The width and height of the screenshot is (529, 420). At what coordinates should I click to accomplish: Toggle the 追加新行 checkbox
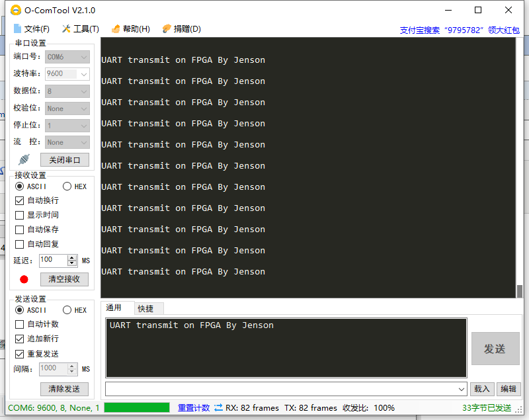[37, 339]
